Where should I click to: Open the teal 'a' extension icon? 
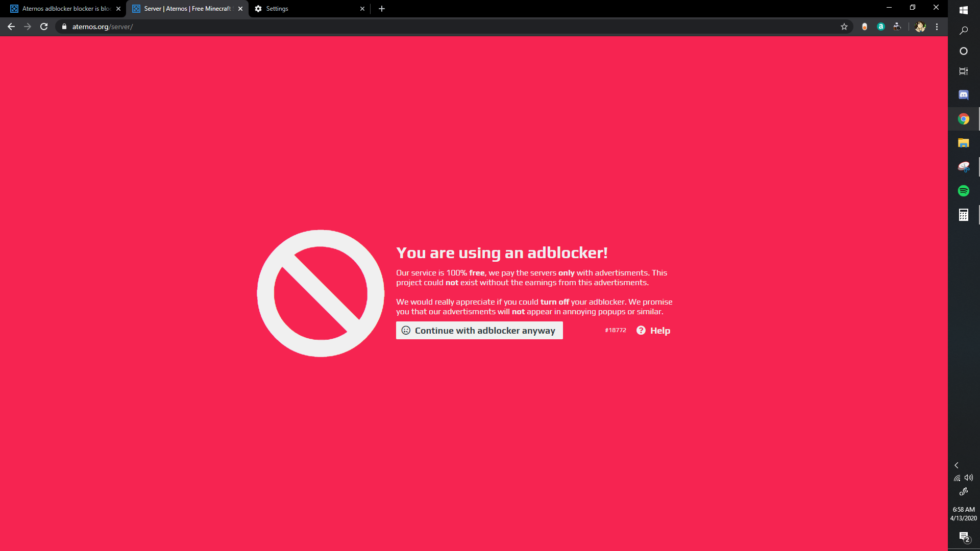click(x=881, y=27)
